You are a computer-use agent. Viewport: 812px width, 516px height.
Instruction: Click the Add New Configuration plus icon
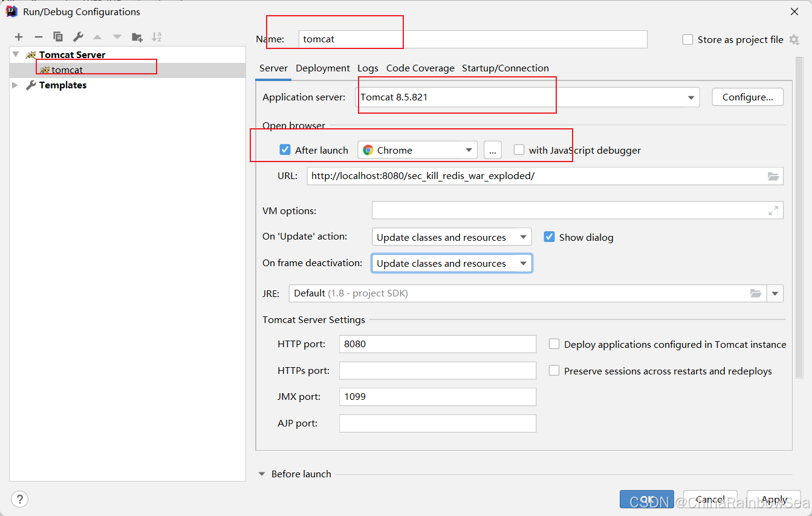[x=19, y=37]
